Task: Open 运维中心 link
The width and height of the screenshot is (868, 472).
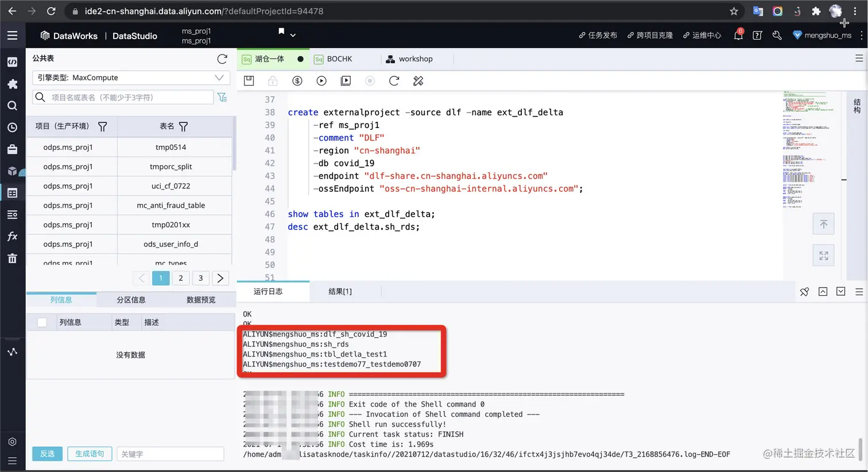Action: click(x=702, y=35)
